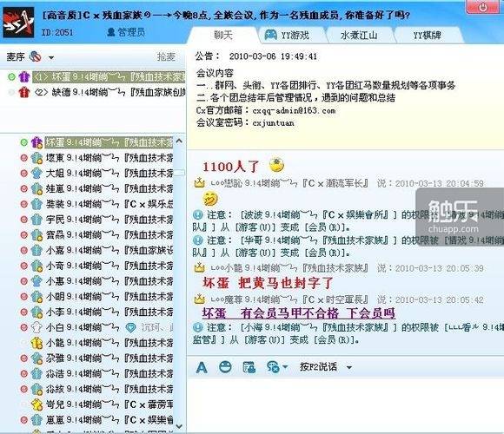Select queue entry <2> 缺德

tap(109, 93)
